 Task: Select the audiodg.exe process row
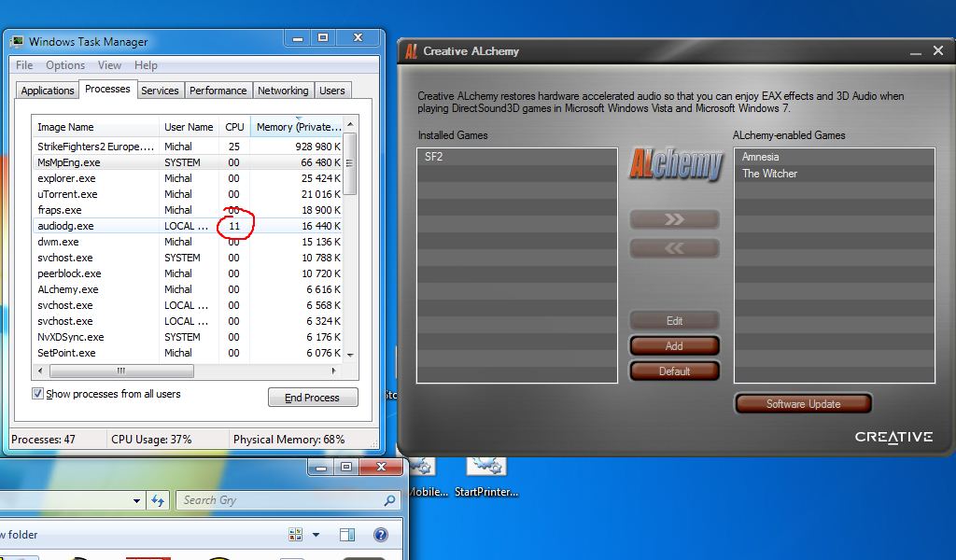pyautogui.click(x=188, y=226)
